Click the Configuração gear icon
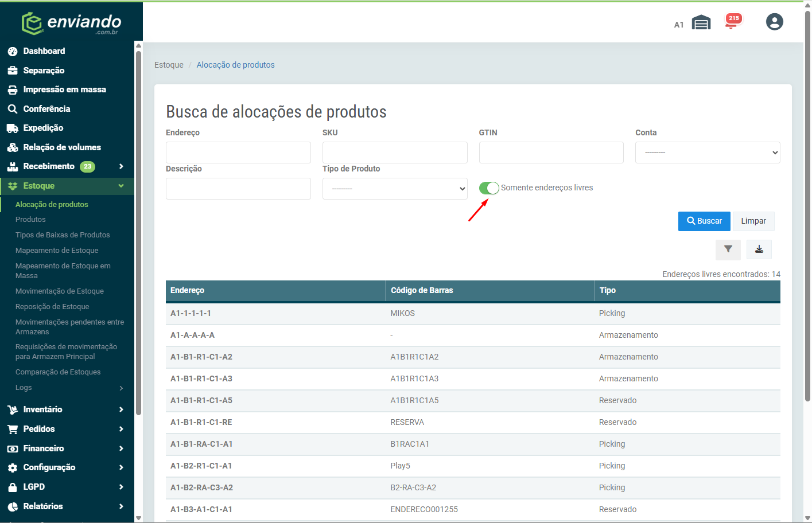 [13, 468]
